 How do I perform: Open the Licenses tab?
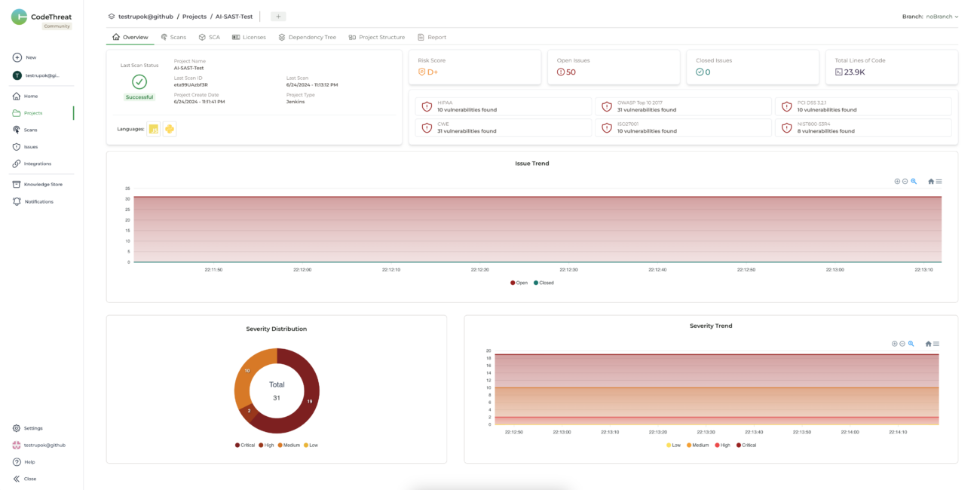(x=250, y=36)
